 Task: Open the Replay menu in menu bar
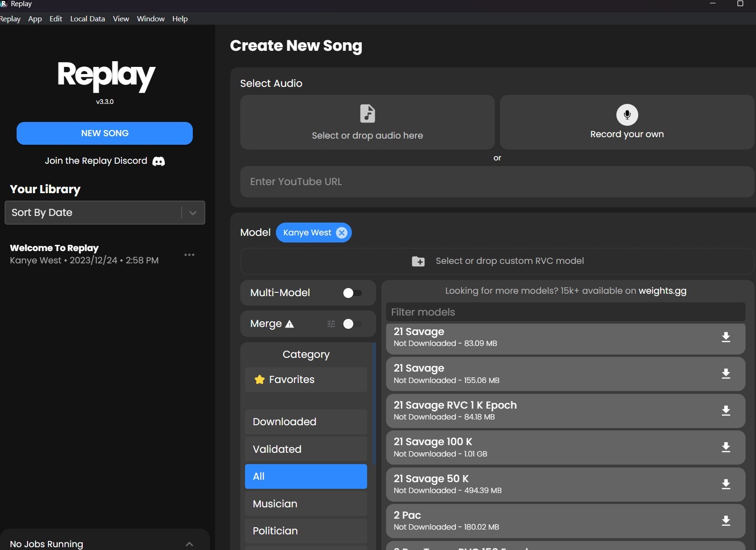click(10, 19)
